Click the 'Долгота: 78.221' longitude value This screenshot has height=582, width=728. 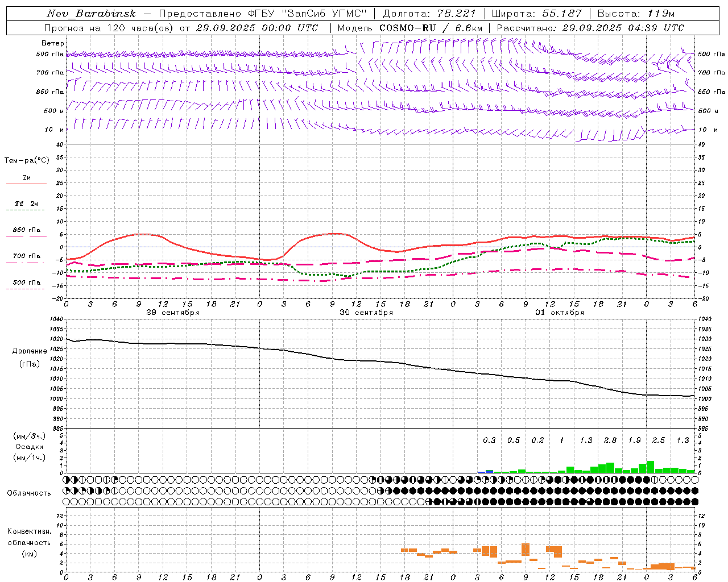pyautogui.click(x=429, y=14)
